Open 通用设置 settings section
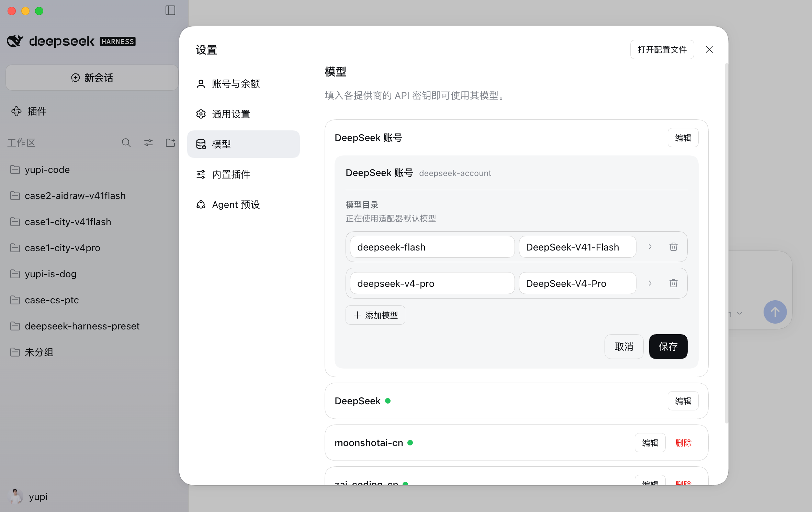The height and width of the screenshot is (512, 812). click(x=244, y=114)
